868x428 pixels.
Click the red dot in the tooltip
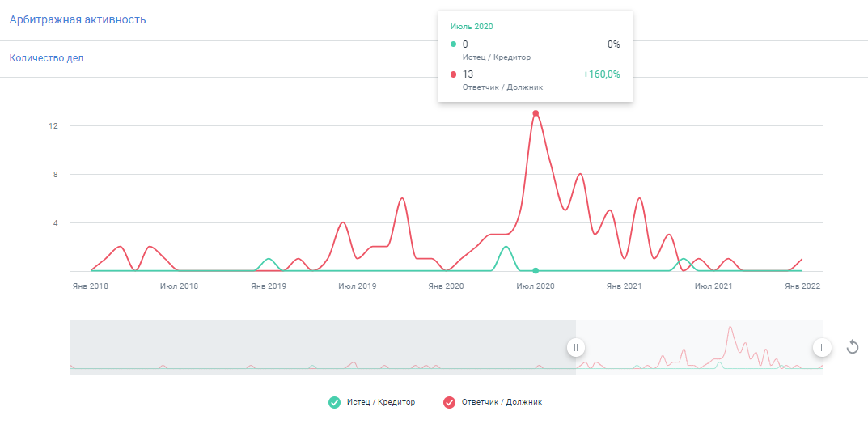click(453, 74)
